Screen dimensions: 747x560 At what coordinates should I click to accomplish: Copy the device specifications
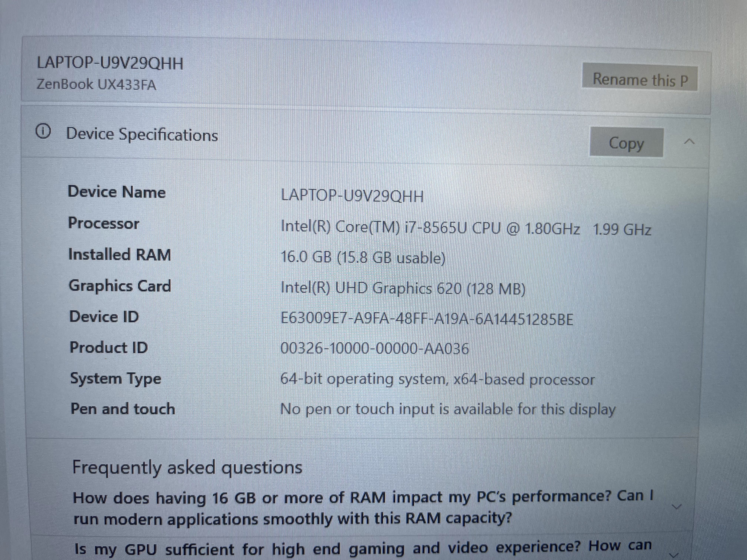626,142
